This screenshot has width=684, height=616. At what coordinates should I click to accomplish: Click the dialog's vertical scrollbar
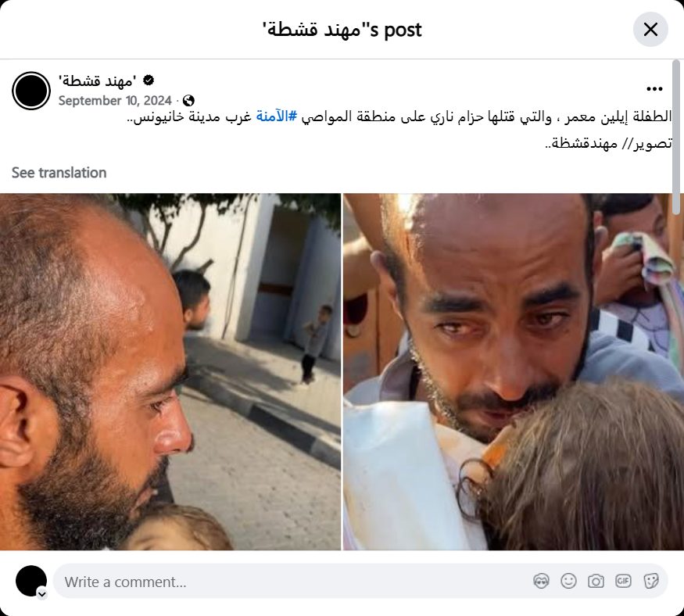tap(676, 131)
